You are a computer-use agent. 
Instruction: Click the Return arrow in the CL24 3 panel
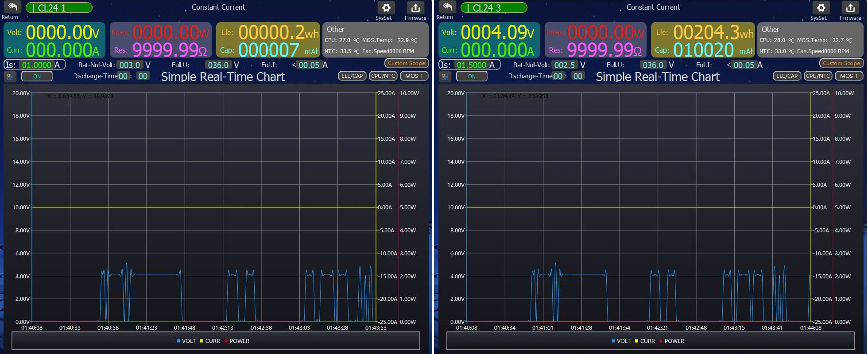click(x=447, y=8)
